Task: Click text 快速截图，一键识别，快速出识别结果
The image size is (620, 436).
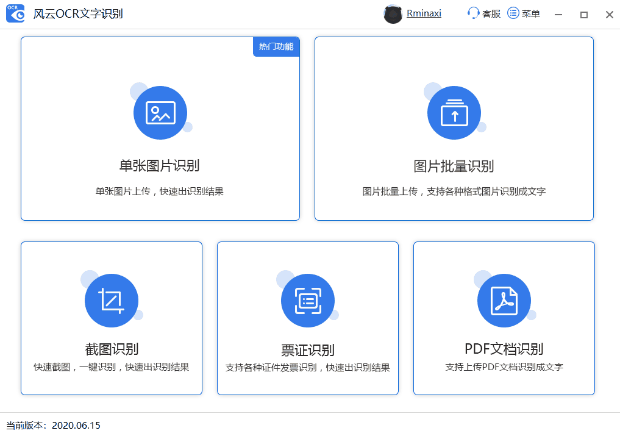Action: (x=112, y=367)
